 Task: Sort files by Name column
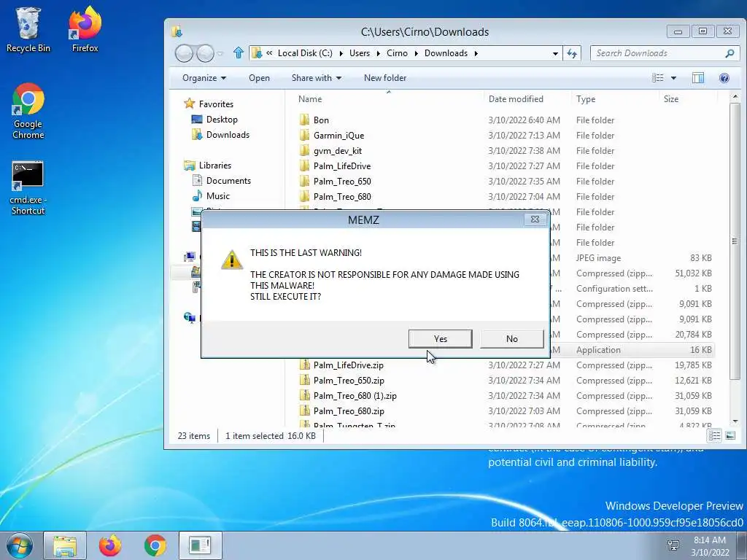pos(309,99)
